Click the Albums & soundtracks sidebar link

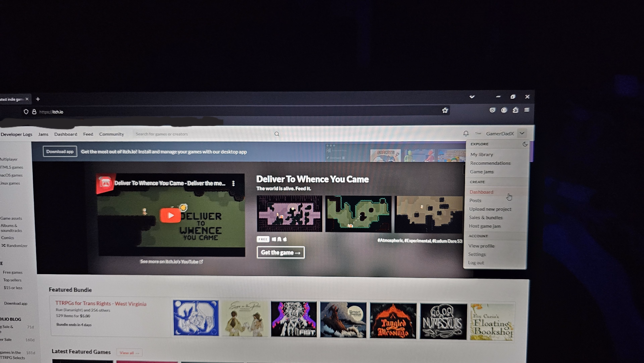pos(11,228)
